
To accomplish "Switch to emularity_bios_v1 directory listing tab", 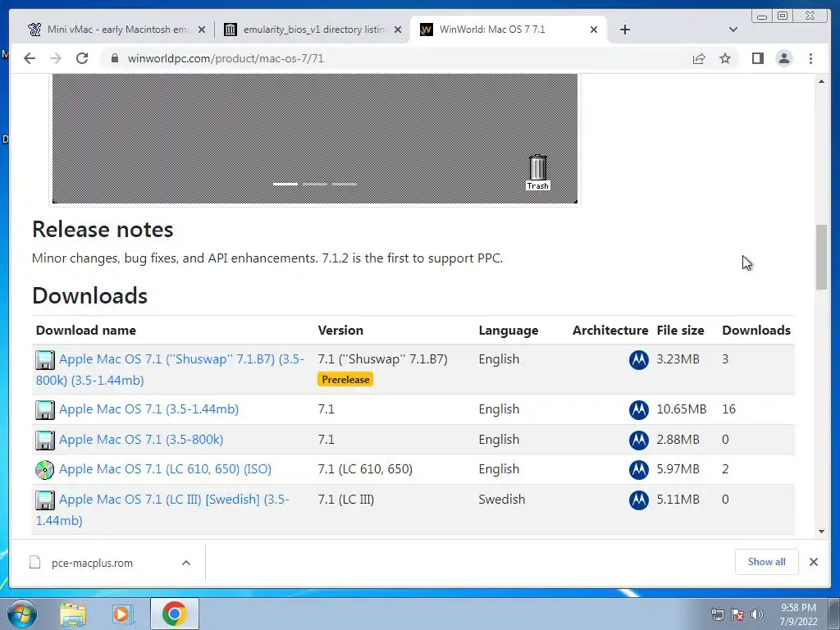I will click(x=314, y=30).
